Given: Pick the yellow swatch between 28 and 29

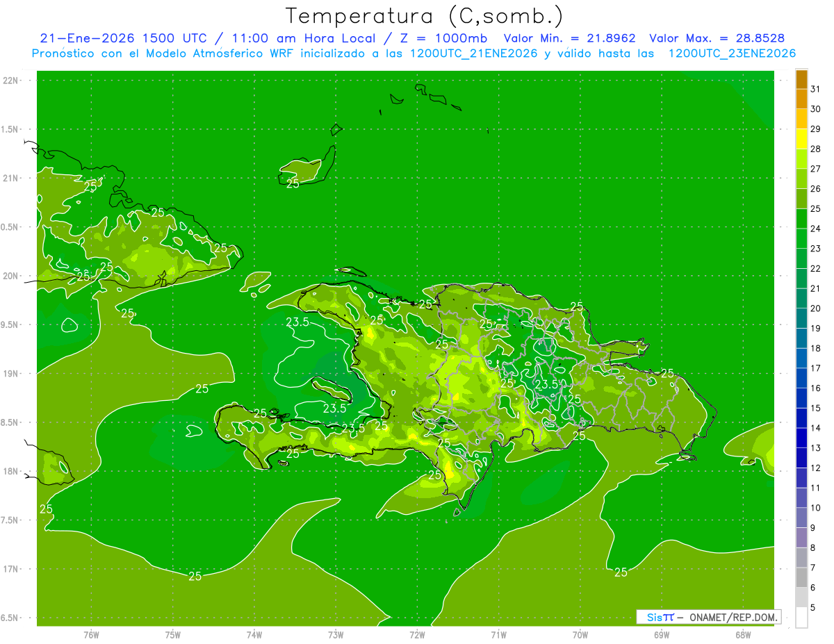Looking at the screenshot, I should click(801, 140).
